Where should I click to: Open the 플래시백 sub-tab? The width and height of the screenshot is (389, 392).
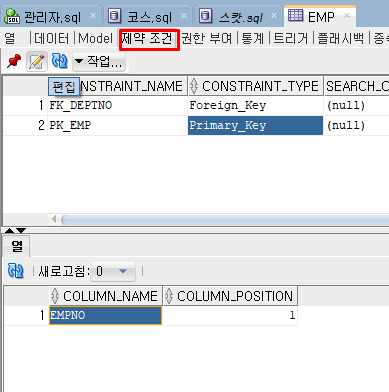pos(340,38)
